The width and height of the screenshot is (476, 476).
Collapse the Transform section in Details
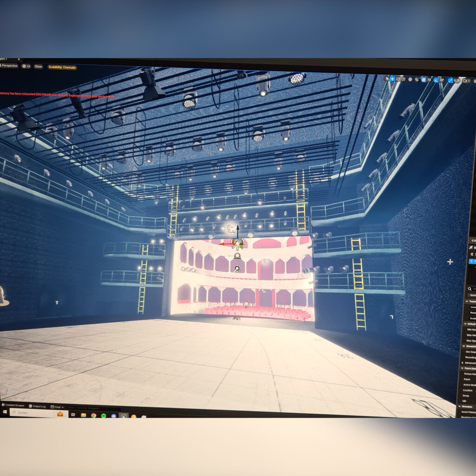tap(467, 301)
